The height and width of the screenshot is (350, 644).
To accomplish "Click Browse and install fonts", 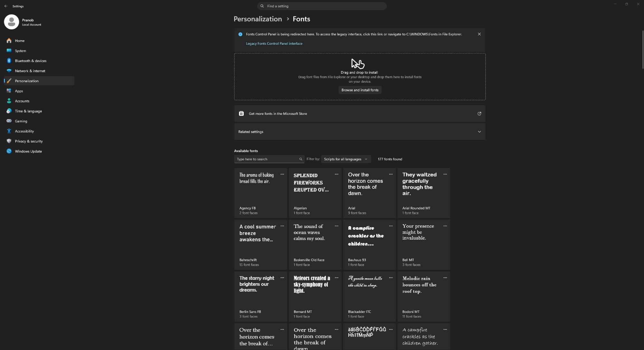I will (x=360, y=90).
